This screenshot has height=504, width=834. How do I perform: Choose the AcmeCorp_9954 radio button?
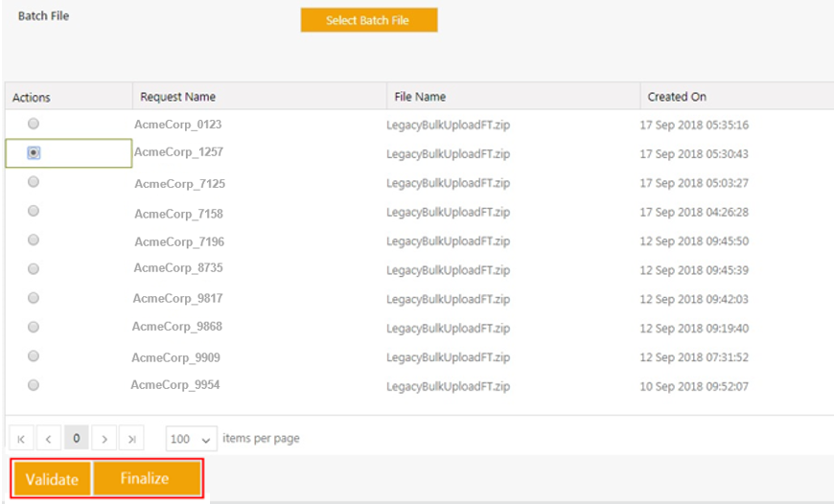click(34, 385)
